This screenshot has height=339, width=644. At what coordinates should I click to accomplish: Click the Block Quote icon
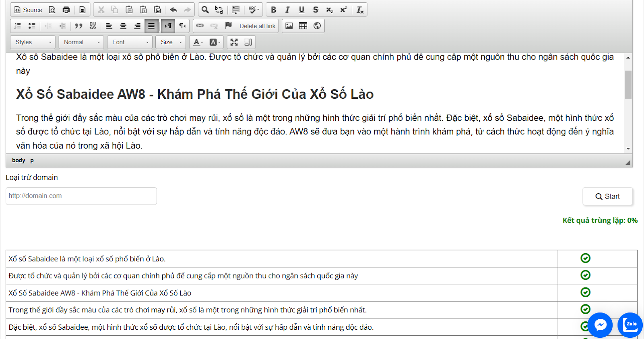coord(79,26)
